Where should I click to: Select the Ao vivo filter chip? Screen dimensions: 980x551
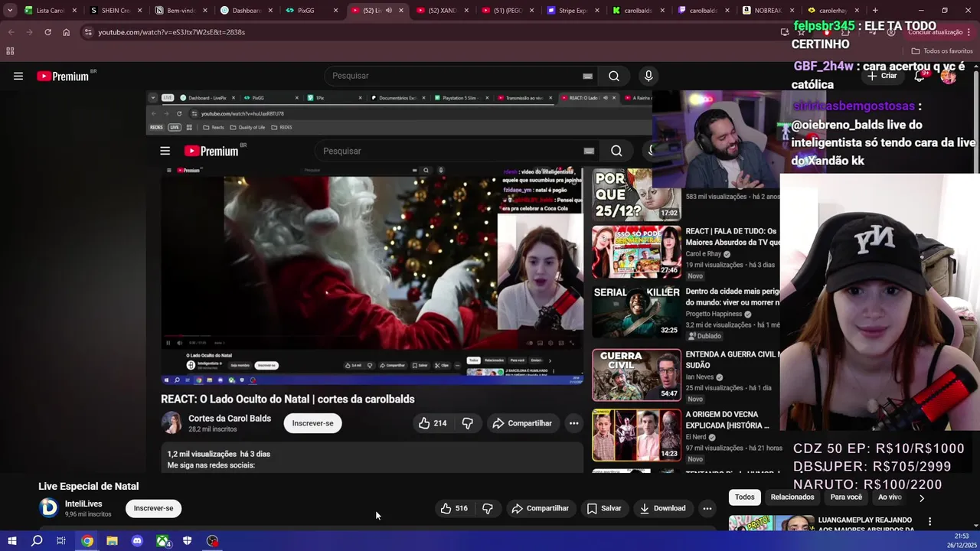(x=890, y=497)
